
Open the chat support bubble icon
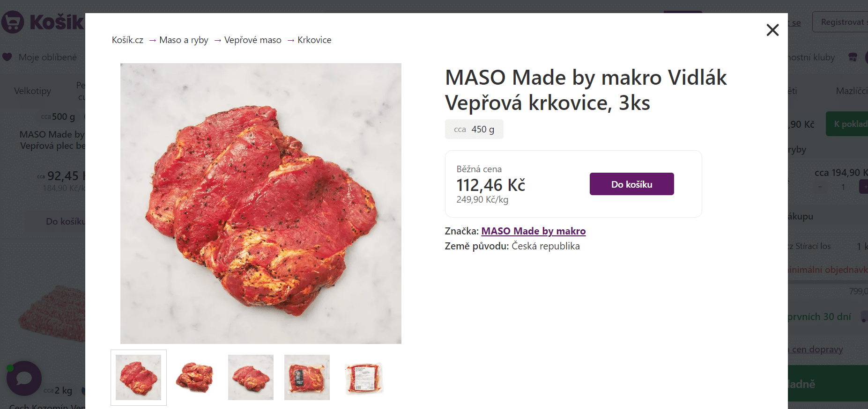[24, 378]
